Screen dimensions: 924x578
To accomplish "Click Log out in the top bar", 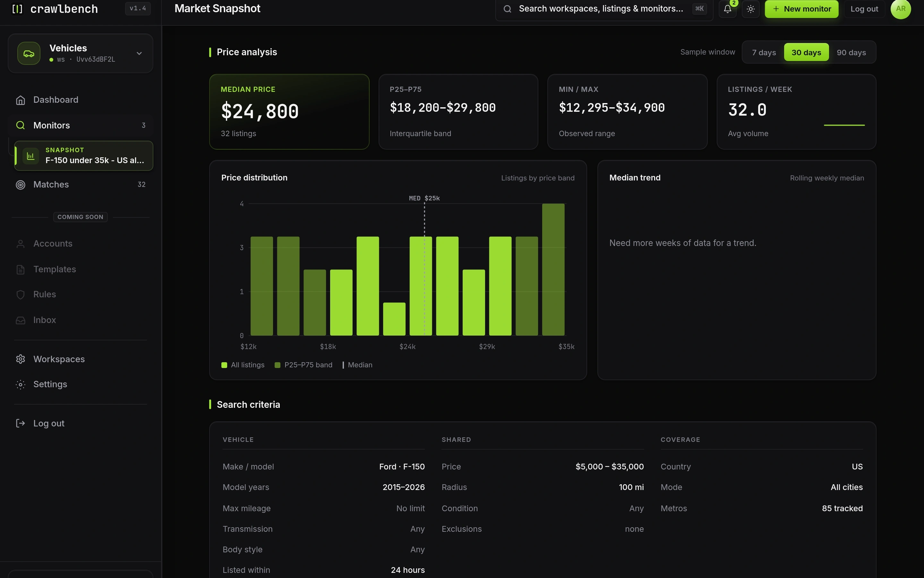I will [864, 9].
